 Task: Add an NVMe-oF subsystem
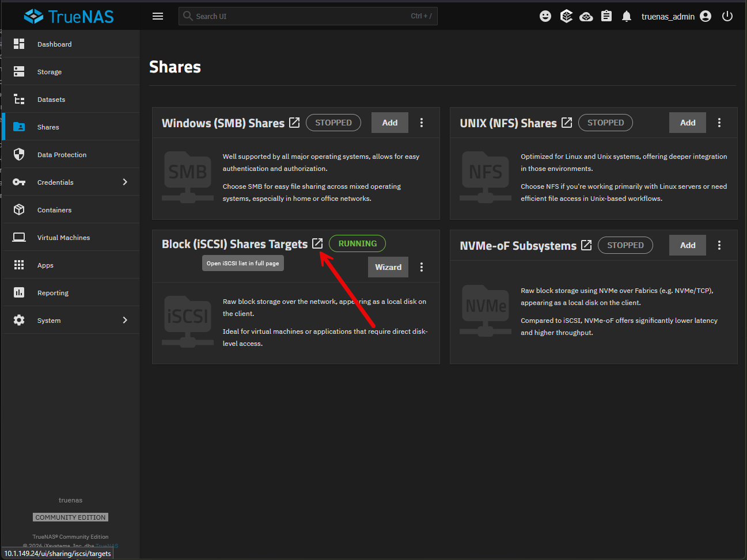[x=688, y=245]
